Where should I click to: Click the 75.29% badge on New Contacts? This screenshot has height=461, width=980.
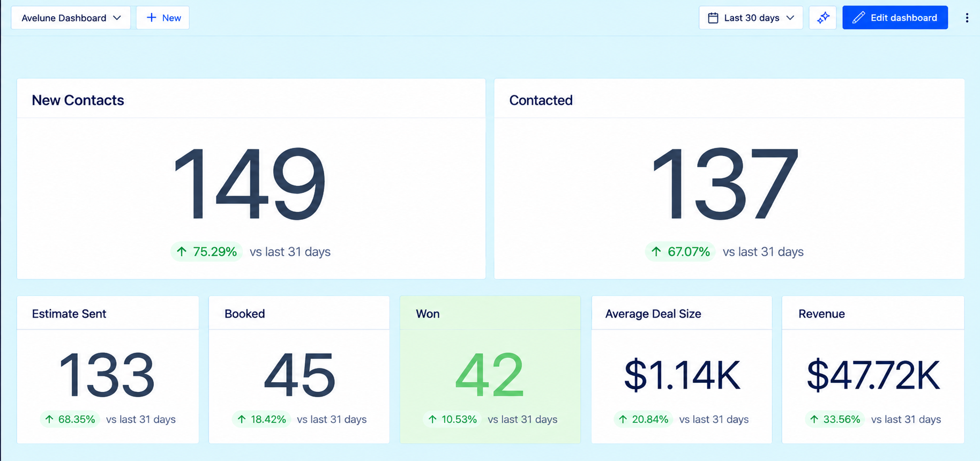[207, 251]
